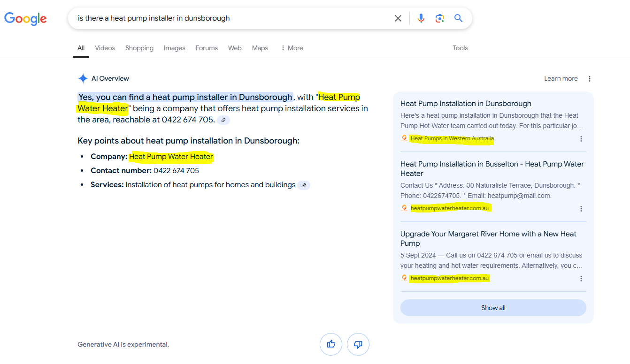Screen dimensions: 630x364
Task: Click the Show all button
Action: point(493,308)
